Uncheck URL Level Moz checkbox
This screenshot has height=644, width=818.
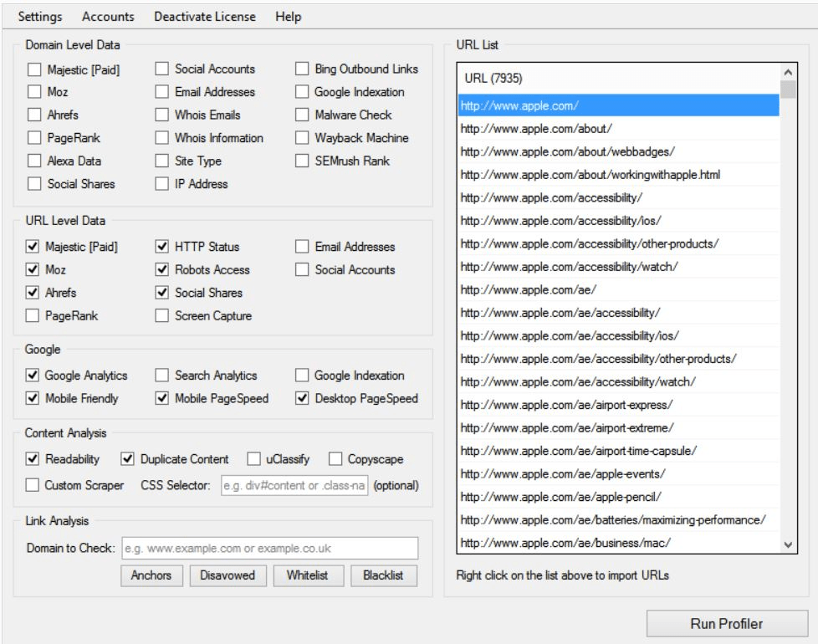click(x=33, y=269)
